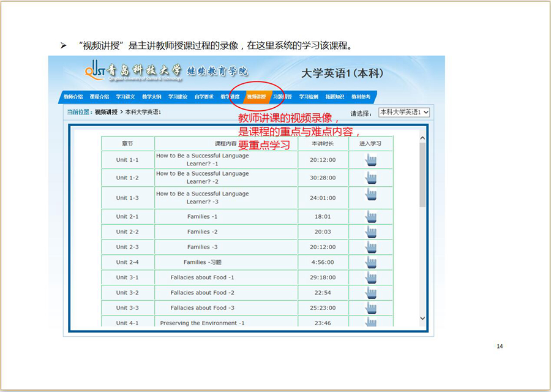The image size is (551, 392).
Task: Open the 课程介绍 tab
Action: point(99,97)
